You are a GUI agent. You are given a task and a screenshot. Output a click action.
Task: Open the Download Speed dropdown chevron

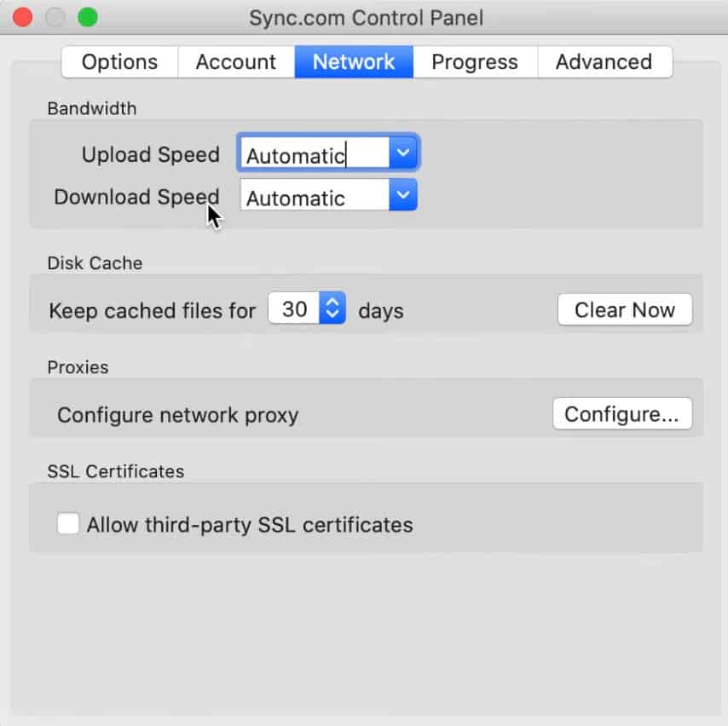(402, 195)
